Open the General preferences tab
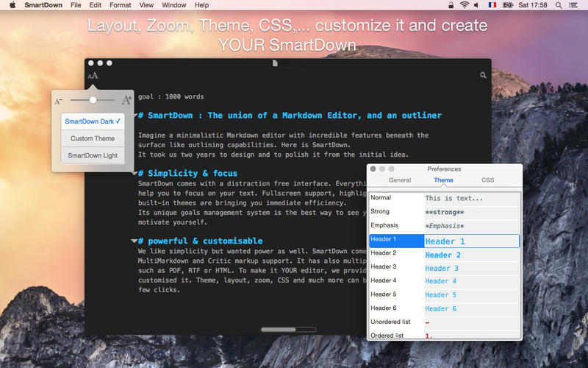 pos(400,180)
